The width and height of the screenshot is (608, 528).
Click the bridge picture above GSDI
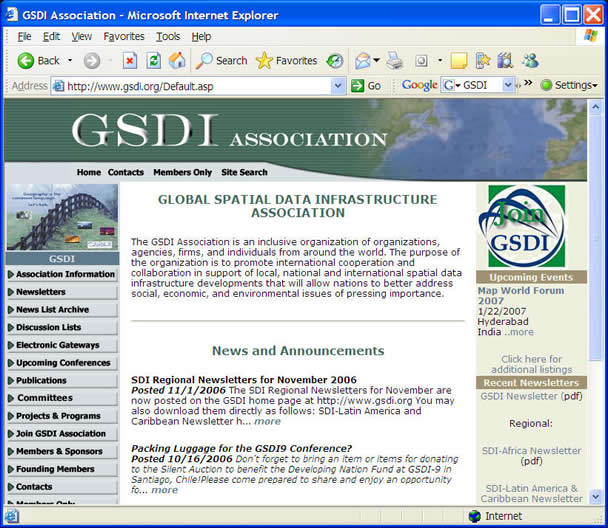62,217
